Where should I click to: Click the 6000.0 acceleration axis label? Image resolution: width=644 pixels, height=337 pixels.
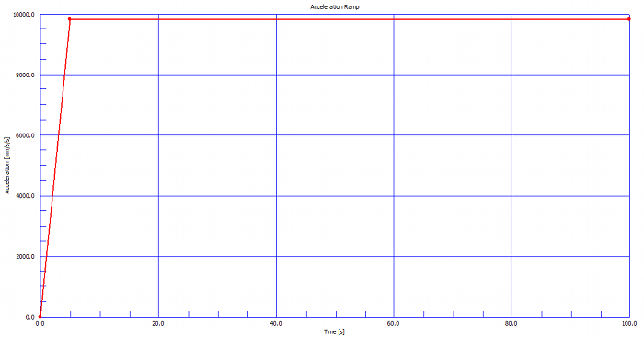[25, 135]
